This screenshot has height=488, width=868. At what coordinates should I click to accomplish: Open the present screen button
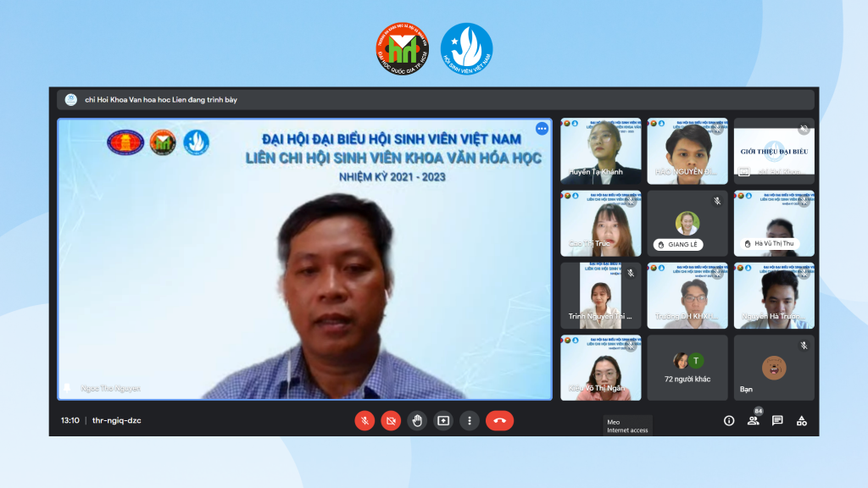coord(443,420)
